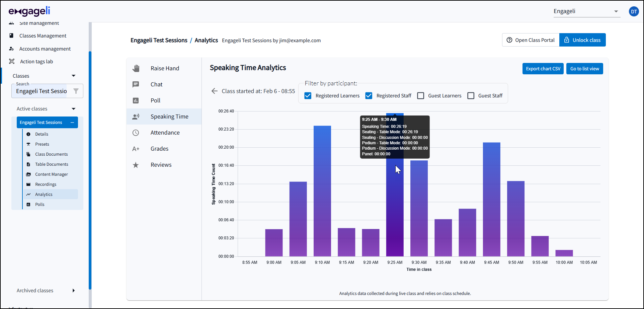Collapse the Active classes arrow
Viewport: 644px width, 309px height.
74,109
